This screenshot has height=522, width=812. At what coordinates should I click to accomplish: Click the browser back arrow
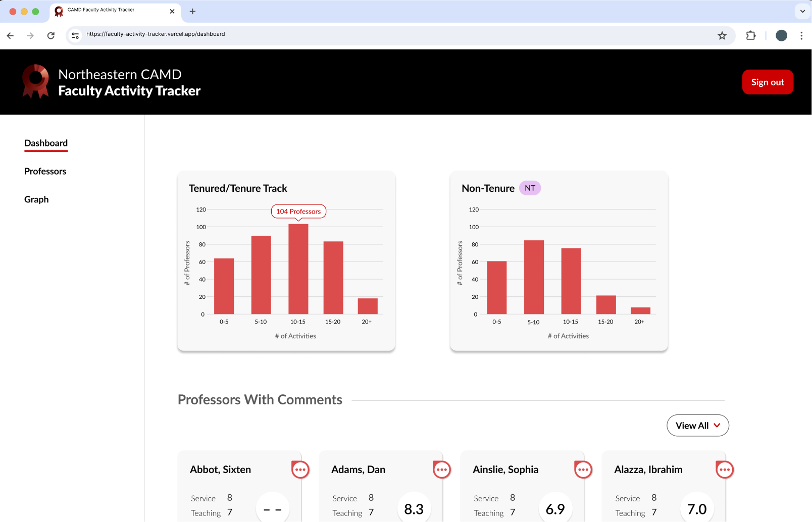[10, 35]
